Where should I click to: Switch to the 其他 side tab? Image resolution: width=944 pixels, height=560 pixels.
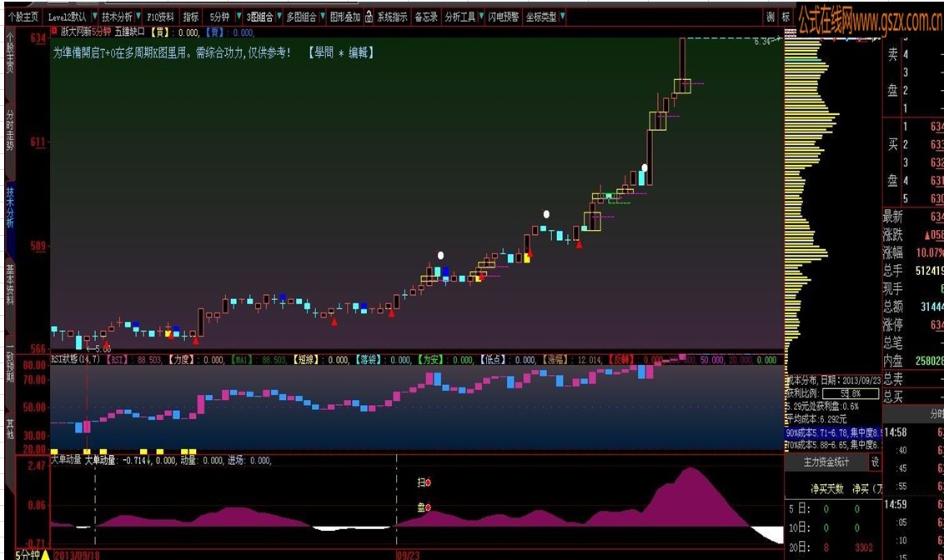tap(10, 428)
